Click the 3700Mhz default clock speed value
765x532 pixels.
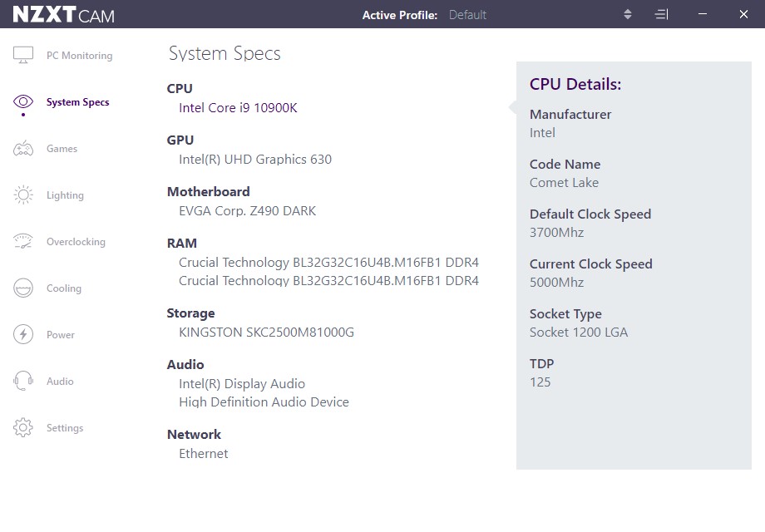coord(556,232)
